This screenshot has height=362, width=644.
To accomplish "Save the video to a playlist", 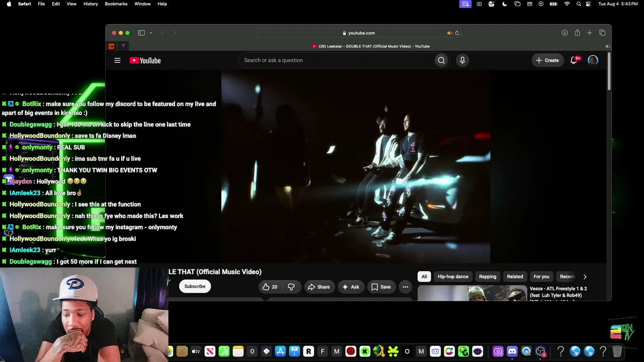I will pyautogui.click(x=381, y=287).
